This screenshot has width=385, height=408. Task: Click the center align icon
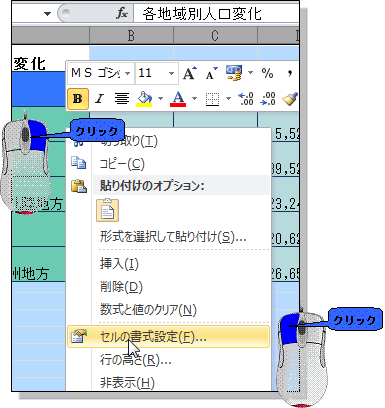click(122, 99)
